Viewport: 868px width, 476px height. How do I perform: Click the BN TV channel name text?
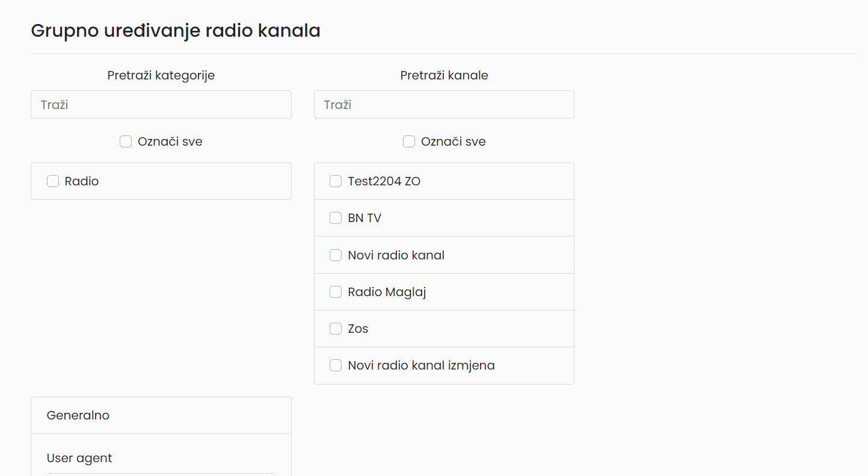pos(365,218)
